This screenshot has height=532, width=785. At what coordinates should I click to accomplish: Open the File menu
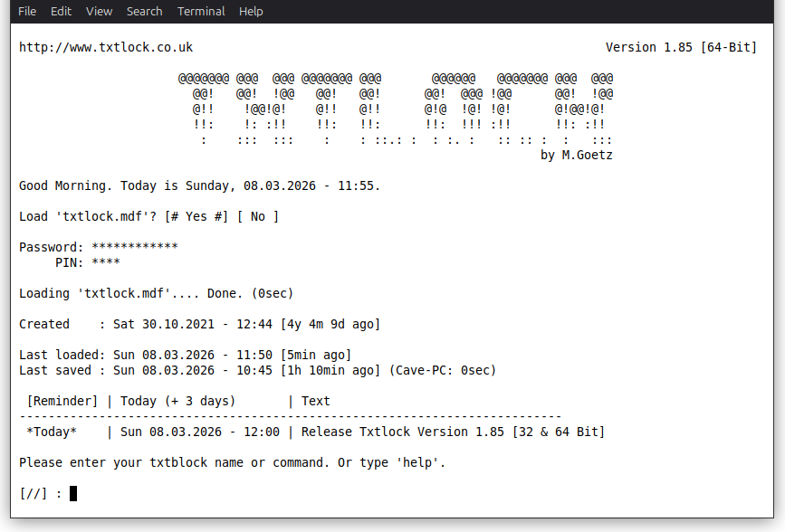tap(27, 11)
